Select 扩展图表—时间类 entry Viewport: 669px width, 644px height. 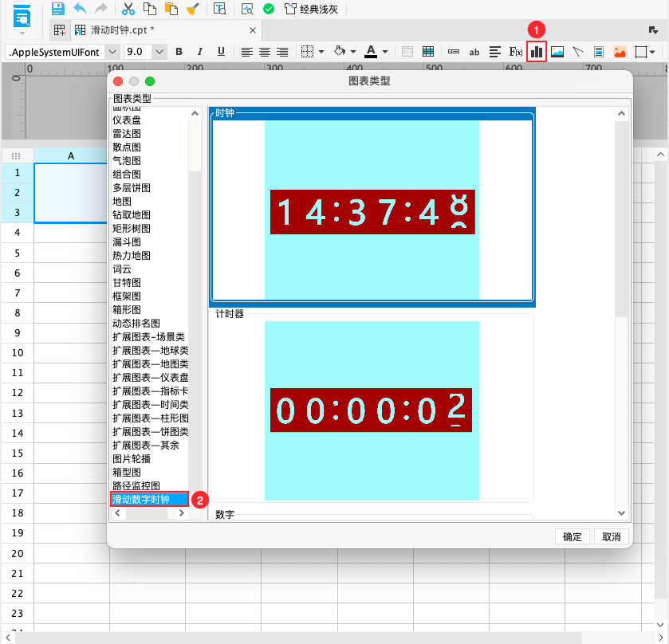point(150,405)
